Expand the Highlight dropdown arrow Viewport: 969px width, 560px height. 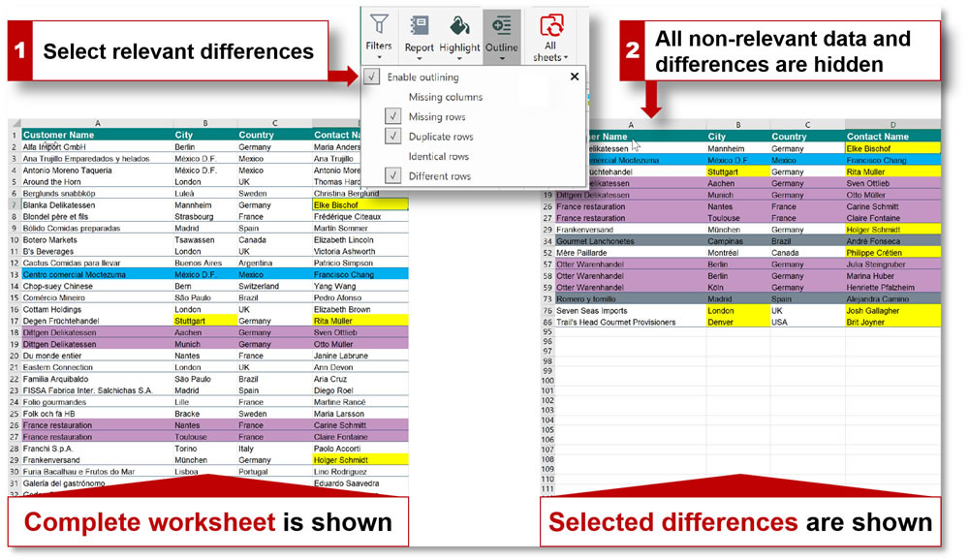(x=459, y=58)
